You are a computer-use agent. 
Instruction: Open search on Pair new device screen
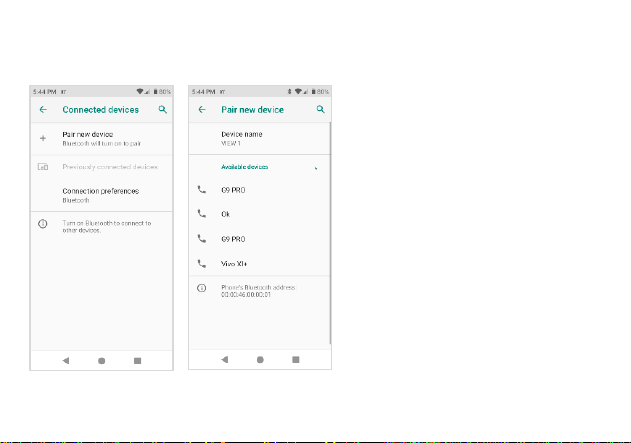pyautogui.click(x=321, y=109)
